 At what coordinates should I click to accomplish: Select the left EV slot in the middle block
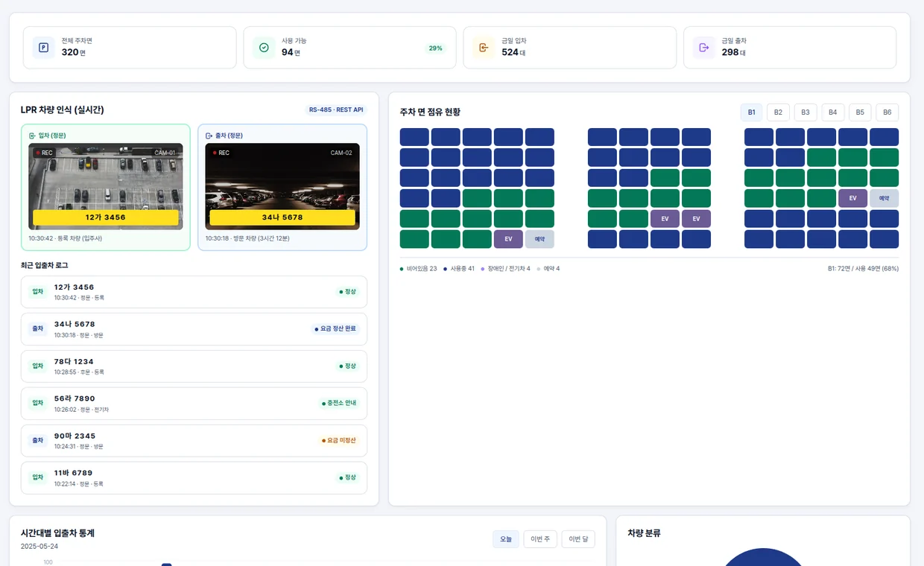pyautogui.click(x=665, y=219)
